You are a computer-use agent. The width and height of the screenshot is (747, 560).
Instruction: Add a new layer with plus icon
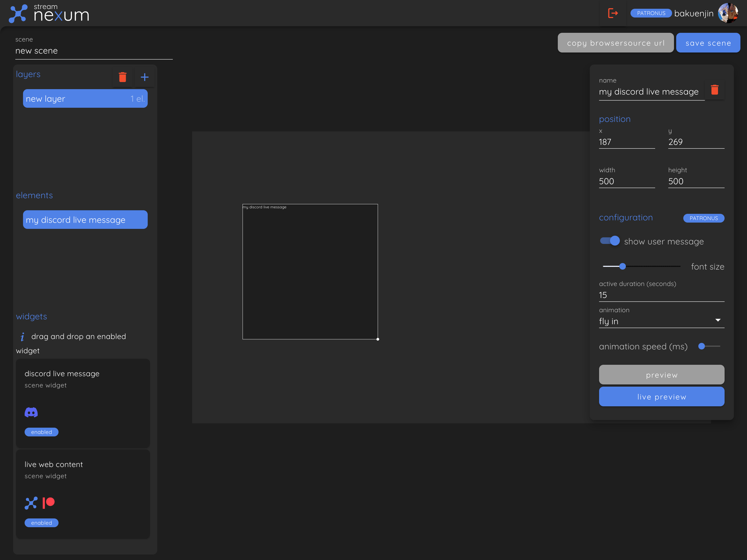click(x=145, y=77)
